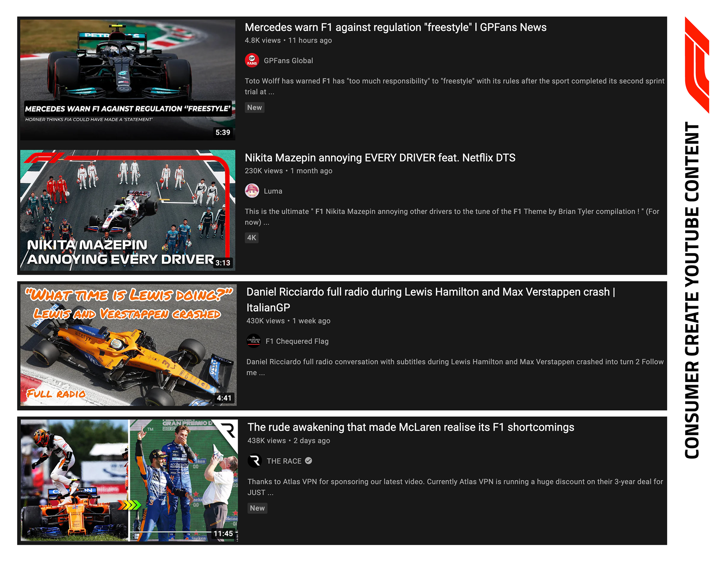Screen dimensions: 728x563
Task: Click the verified badge next to THE RACE
Action: coord(309,461)
